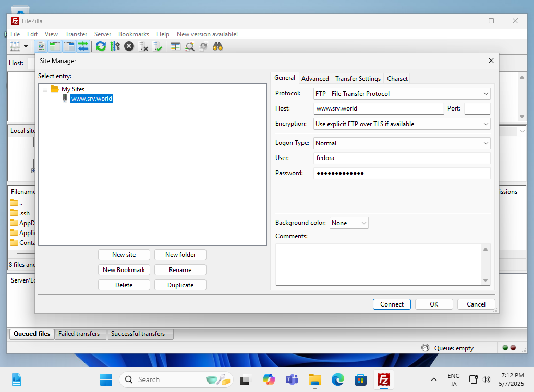
Task: Open Copilot from the taskbar
Action: pos(269,379)
